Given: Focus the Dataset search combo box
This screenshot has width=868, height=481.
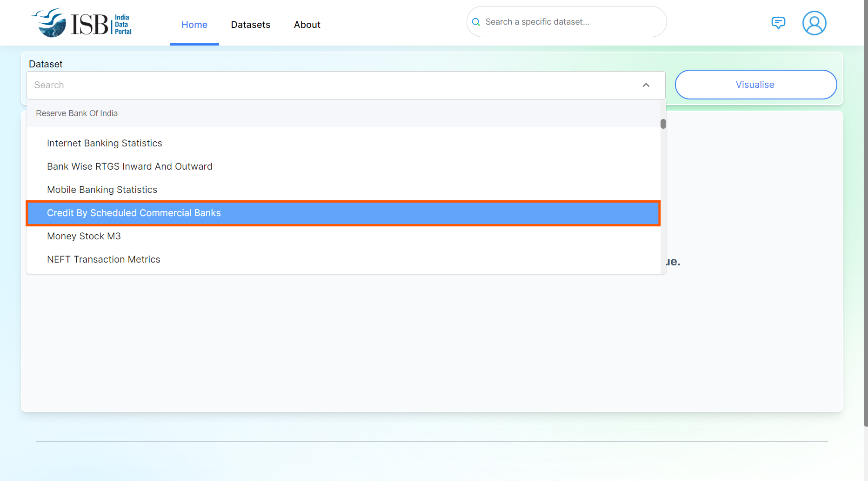Looking at the screenshot, I should [326, 85].
